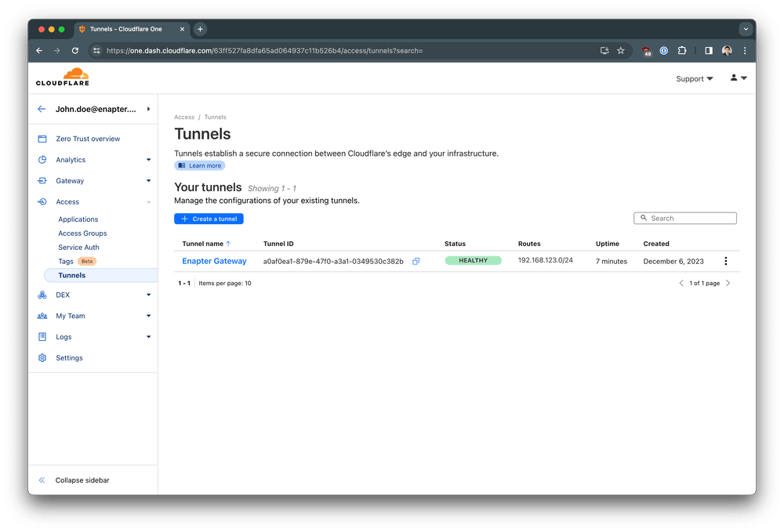The image size is (784, 532).
Task: Switch to the Tunnels Chrome tab
Action: pyautogui.click(x=125, y=29)
